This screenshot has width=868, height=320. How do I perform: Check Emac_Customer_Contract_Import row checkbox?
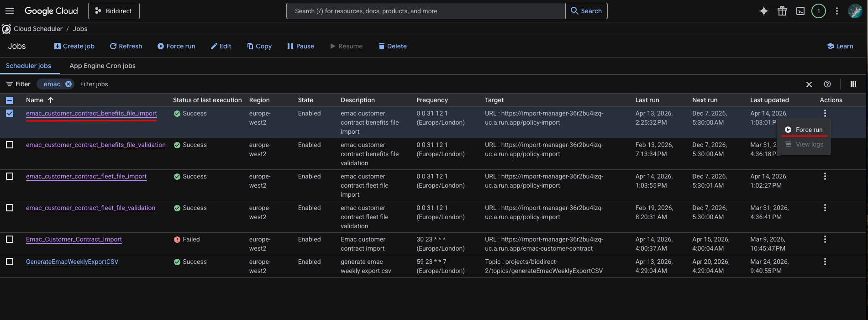tap(10, 239)
